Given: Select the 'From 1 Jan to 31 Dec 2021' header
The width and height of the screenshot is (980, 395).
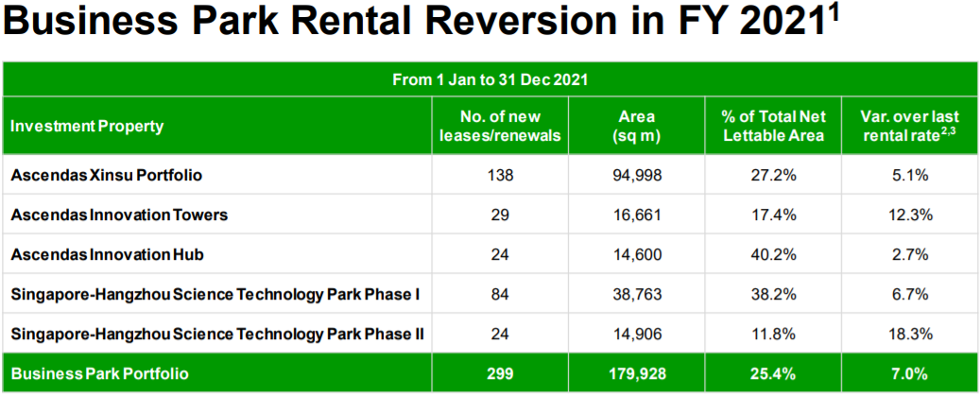Looking at the screenshot, I should tap(490, 80).
